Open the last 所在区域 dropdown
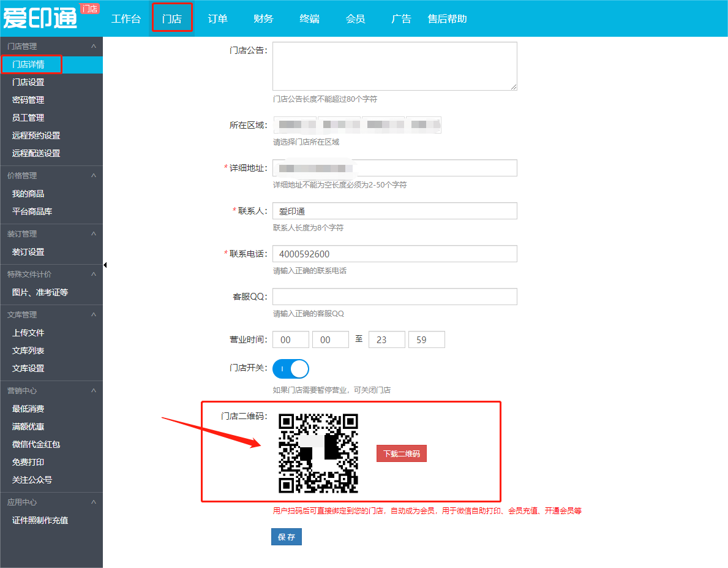The image size is (728, 568). click(424, 124)
